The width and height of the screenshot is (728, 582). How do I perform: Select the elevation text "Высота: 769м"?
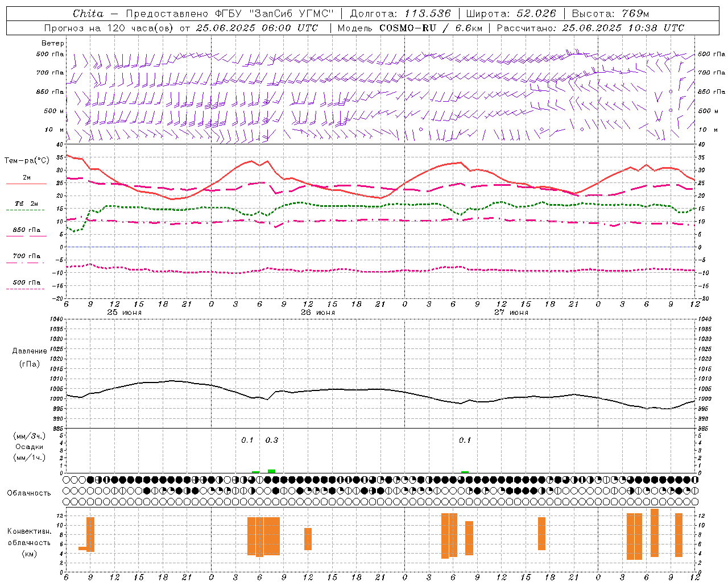tap(610, 14)
